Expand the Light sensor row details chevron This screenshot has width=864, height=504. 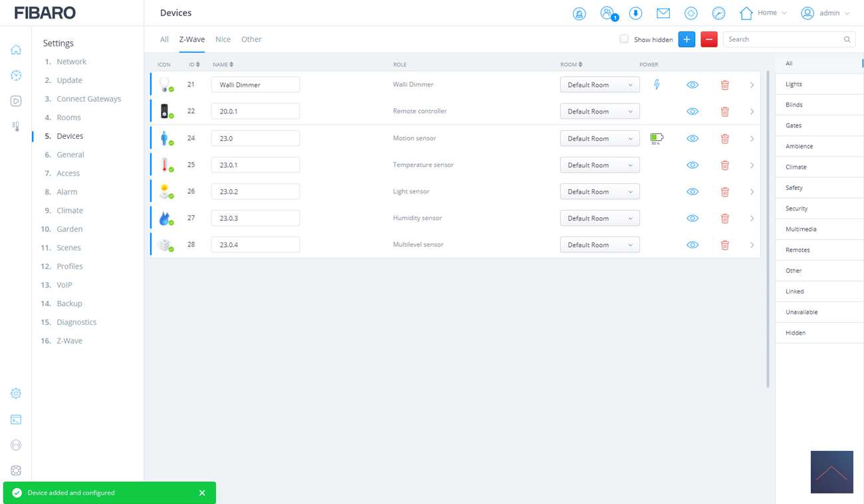point(752,192)
